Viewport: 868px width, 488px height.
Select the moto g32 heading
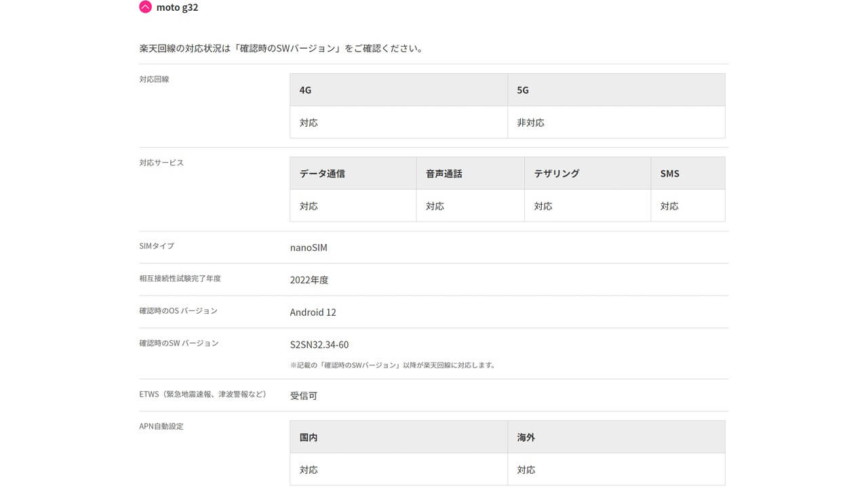pyautogui.click(x=176, y=7)
